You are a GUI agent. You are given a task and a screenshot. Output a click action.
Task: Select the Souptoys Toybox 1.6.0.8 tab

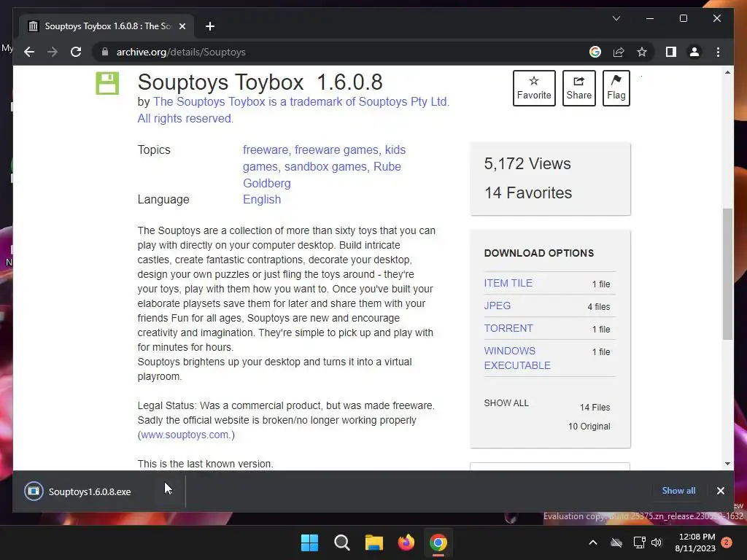[107, 26]
